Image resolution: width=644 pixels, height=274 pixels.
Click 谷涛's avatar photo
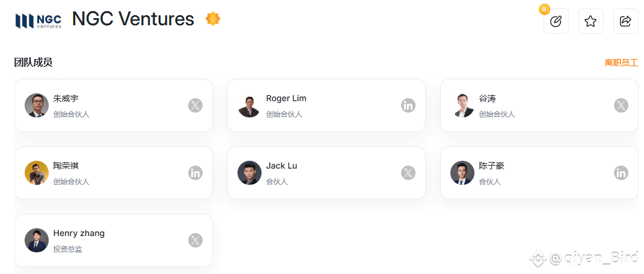tap(462, 105)
